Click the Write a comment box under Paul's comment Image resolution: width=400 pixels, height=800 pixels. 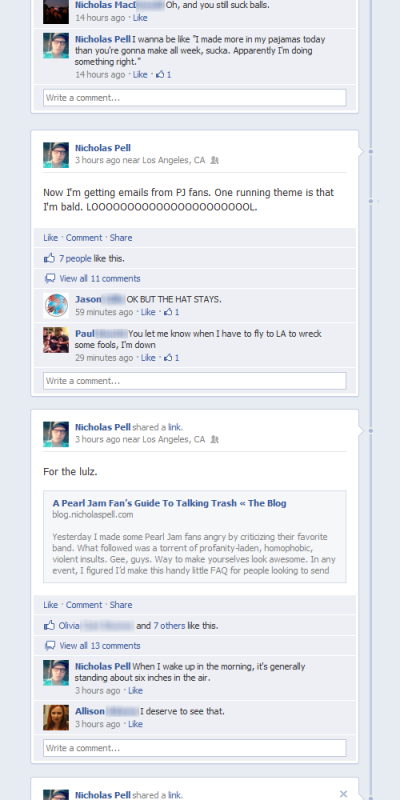click(194, 381)
